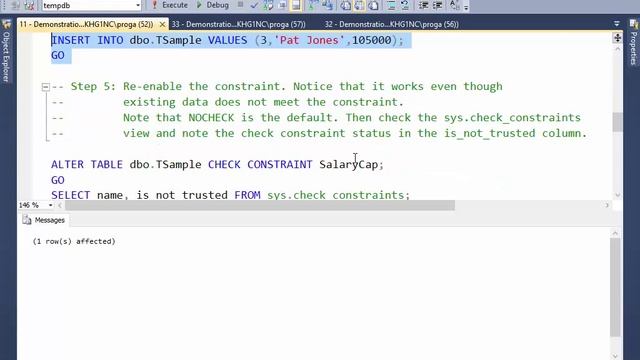
Task: Click comment line mentioning 'is_not_trusted column.'
Action: (319, 133)
